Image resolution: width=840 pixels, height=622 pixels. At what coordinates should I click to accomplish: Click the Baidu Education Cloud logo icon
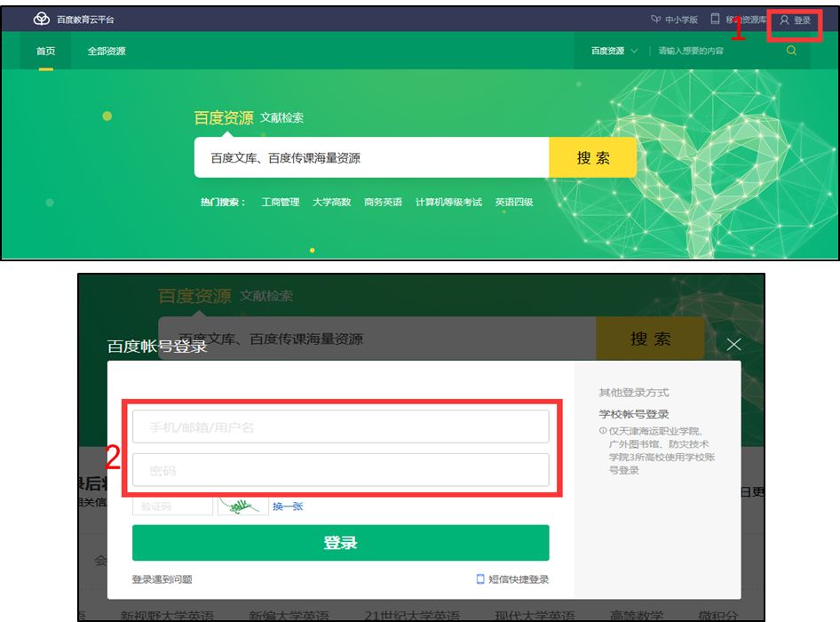(x=42, y=20)
